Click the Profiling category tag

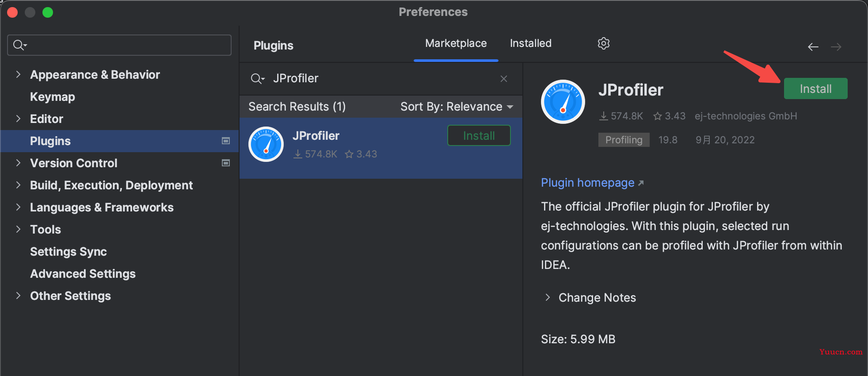point(624,140)
